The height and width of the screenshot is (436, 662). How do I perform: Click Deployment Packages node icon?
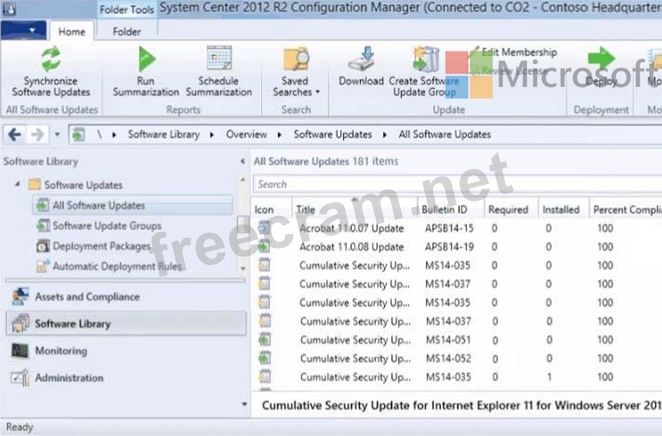(x=43, y=246)
